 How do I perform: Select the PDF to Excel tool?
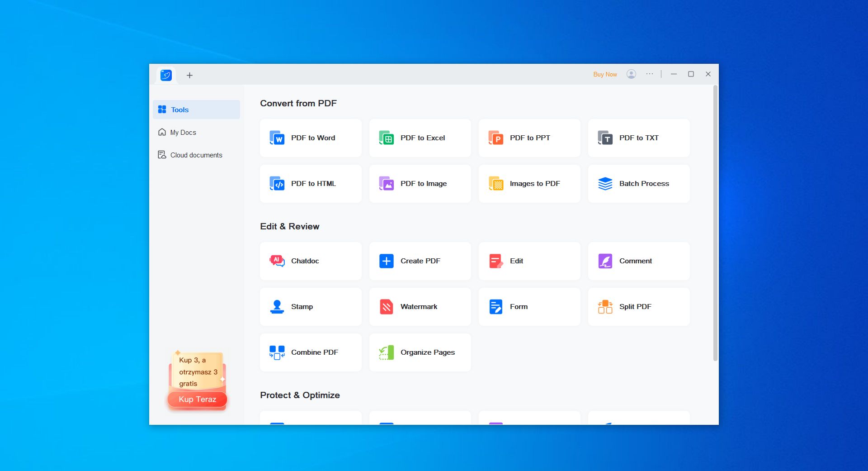pos(420,138)
